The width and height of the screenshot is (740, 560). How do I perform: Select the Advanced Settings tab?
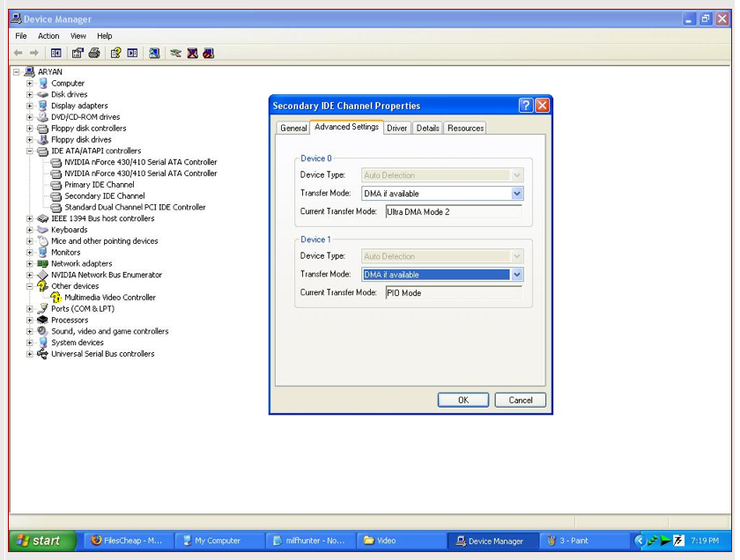point(346,127)
